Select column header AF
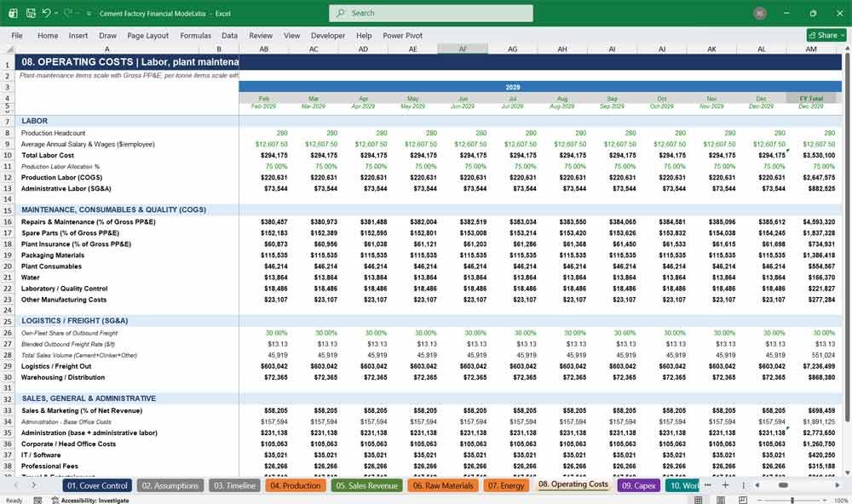The height and width of the screenshot is (504, 852). tap(463, 49)
